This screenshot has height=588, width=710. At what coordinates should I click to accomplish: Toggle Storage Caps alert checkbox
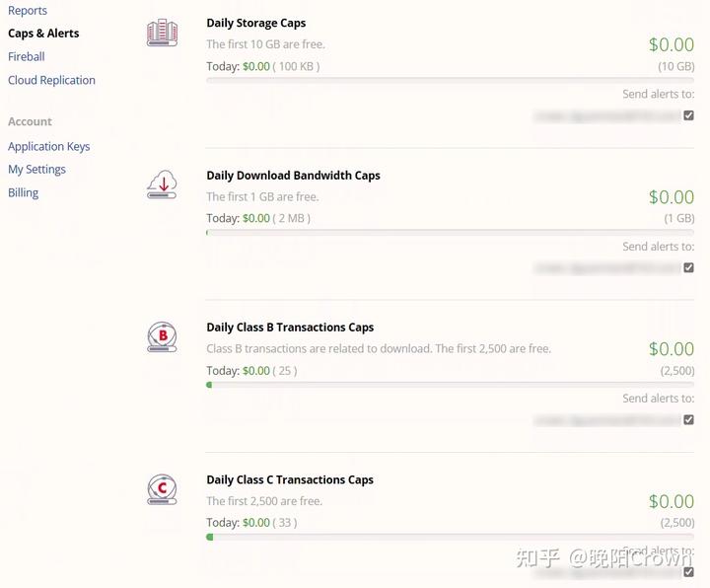click(x=688, y=115)
